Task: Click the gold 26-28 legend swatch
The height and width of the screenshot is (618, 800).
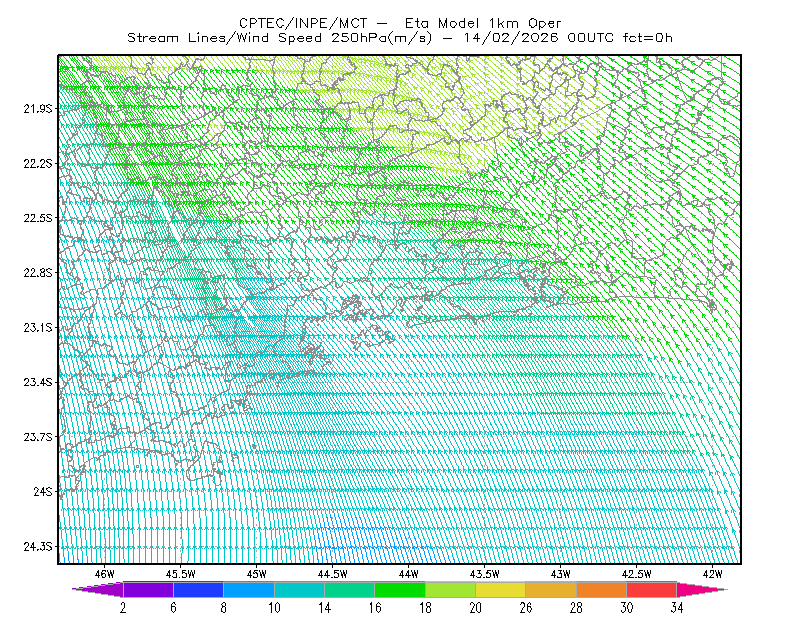Action: pos(551,589)
